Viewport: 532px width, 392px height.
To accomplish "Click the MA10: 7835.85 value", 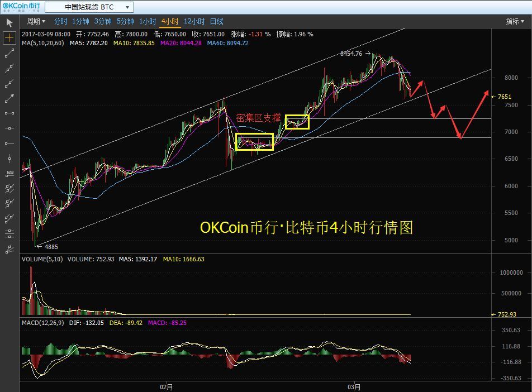I will [x=134, y=43].
